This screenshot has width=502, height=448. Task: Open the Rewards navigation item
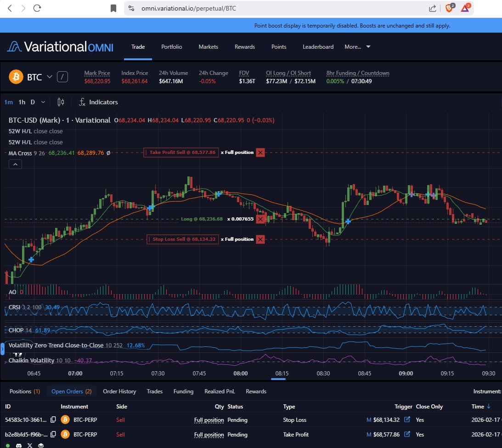click(x=245, y=47)
